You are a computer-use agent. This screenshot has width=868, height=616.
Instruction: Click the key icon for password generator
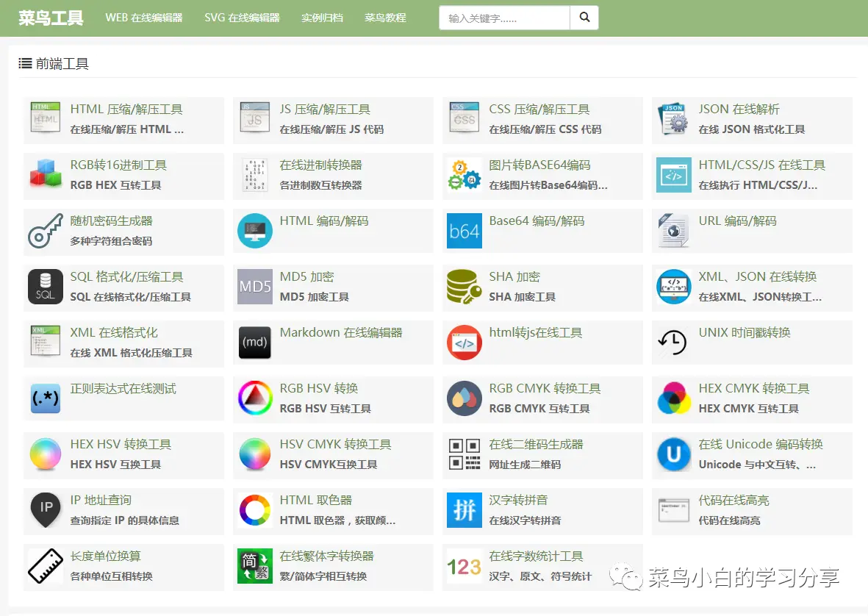pyautogui.click(x=46, y=231)
